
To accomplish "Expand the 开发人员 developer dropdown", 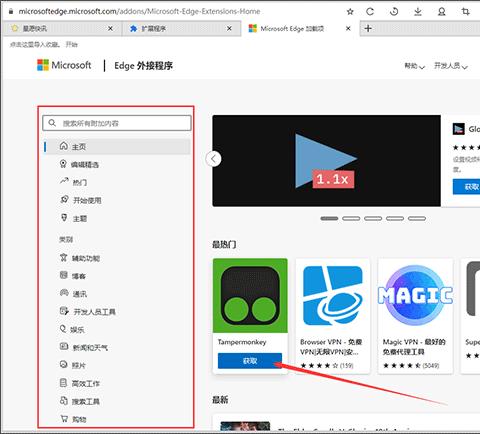I will point(451,66).
